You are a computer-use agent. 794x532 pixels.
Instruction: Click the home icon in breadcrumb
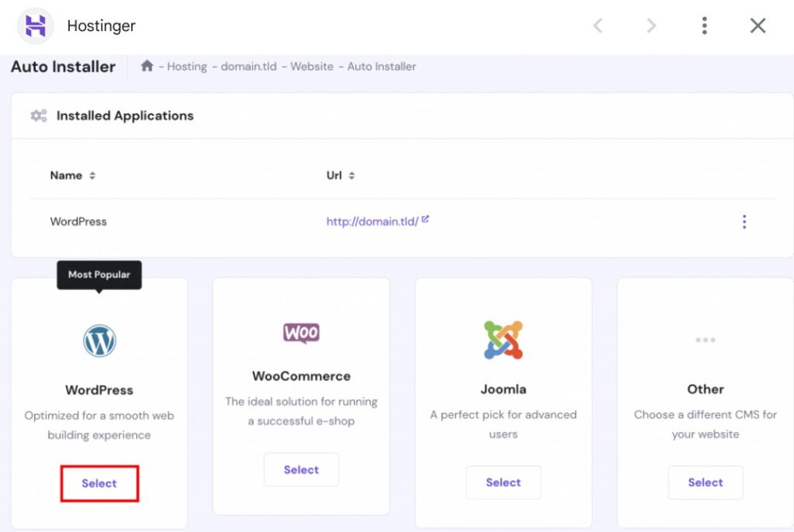pyautogui.click(x=147, y=66)
